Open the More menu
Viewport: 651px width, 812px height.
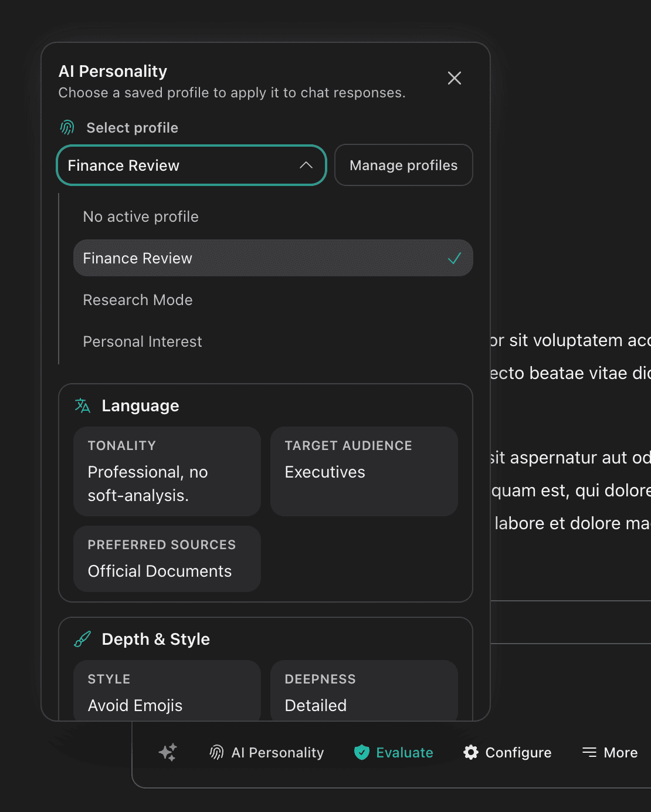(x=610, y=752)
